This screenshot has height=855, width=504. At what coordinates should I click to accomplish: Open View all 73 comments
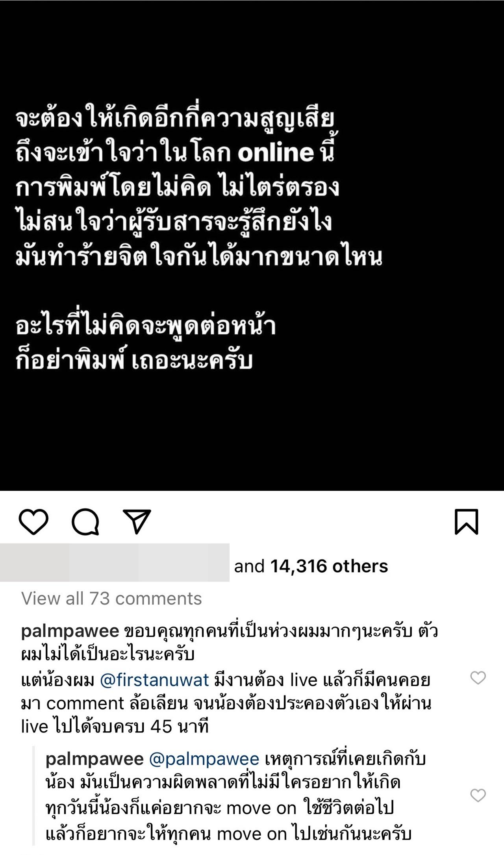coord(111,599)
